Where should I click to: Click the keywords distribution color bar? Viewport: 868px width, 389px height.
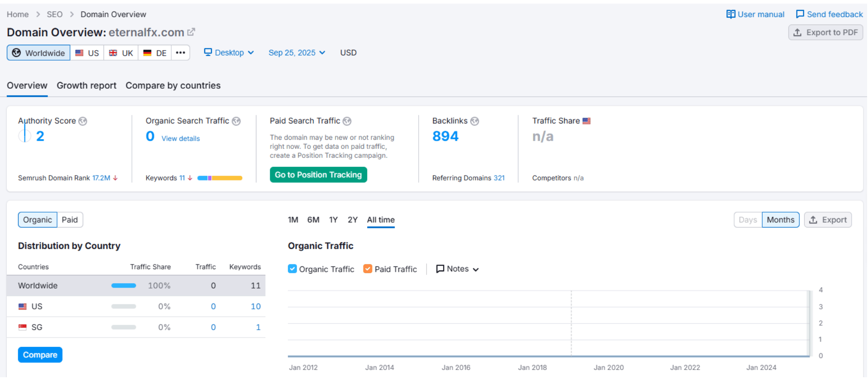coord(220,178)
